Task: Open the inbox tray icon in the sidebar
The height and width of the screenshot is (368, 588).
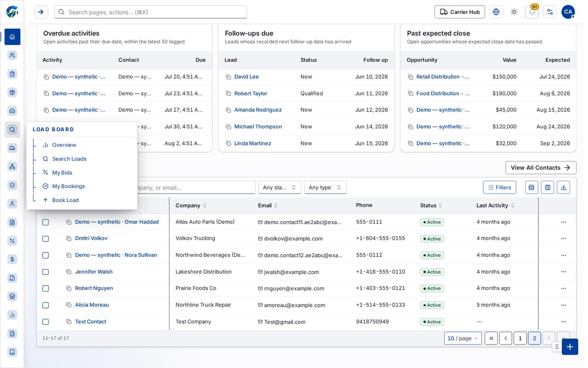Action: point(12,111)
